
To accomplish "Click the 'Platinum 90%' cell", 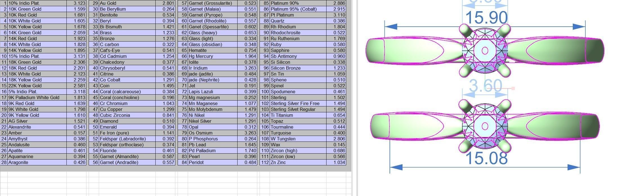I will click(x=298, y=3).
